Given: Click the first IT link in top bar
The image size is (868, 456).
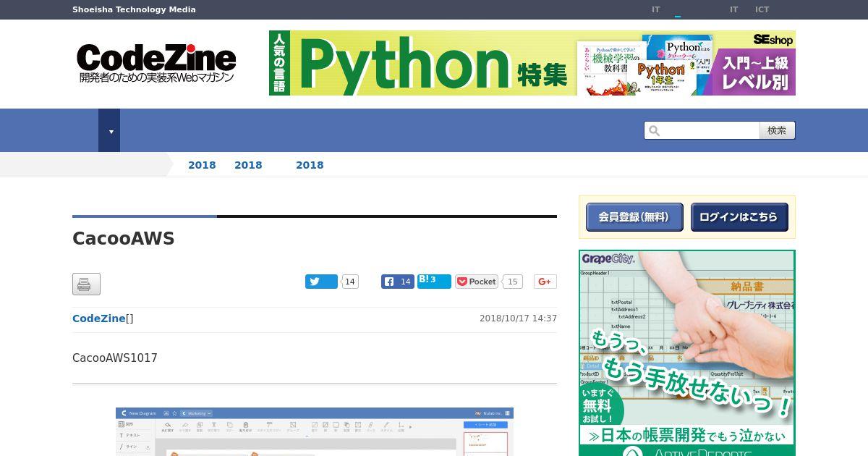Looking at the screenshot, I should [656, 9].
